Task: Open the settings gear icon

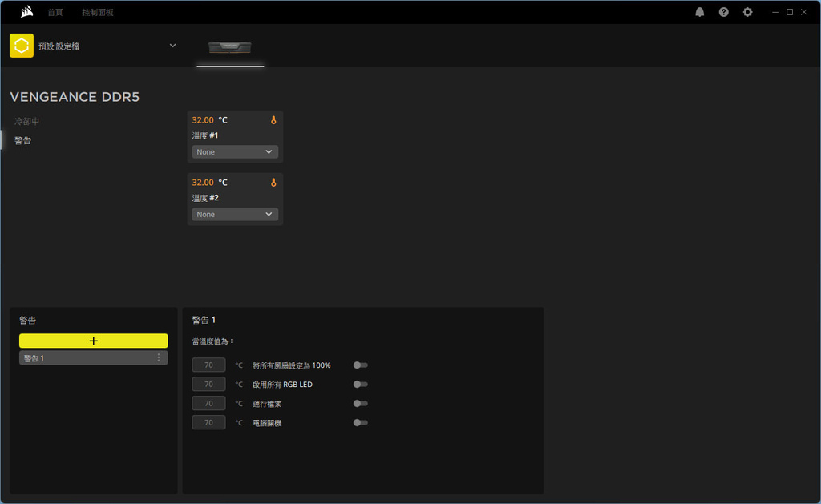Action: (x=748, y=12)
